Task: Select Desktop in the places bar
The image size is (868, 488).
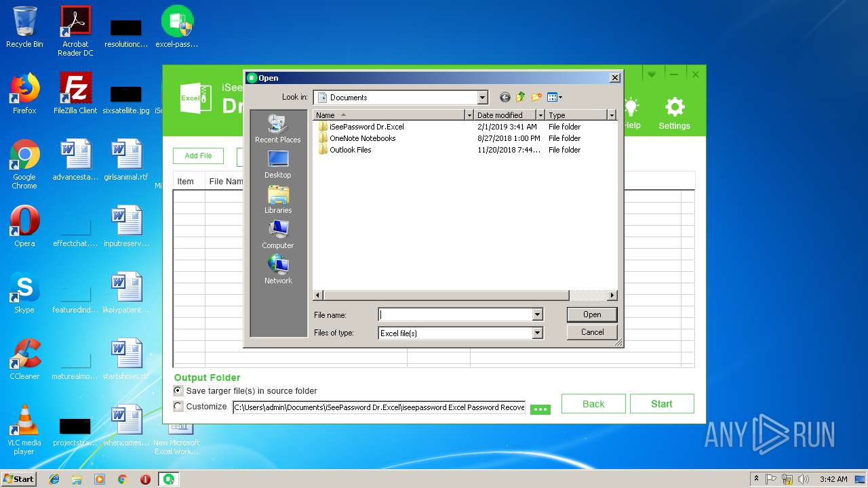Action: 278,164
